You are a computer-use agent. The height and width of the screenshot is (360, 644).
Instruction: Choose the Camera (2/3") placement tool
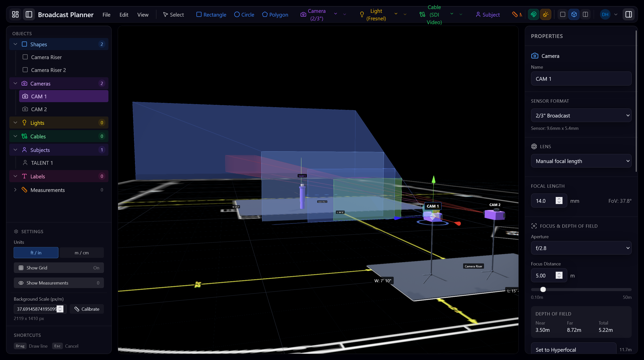point(313,14)
